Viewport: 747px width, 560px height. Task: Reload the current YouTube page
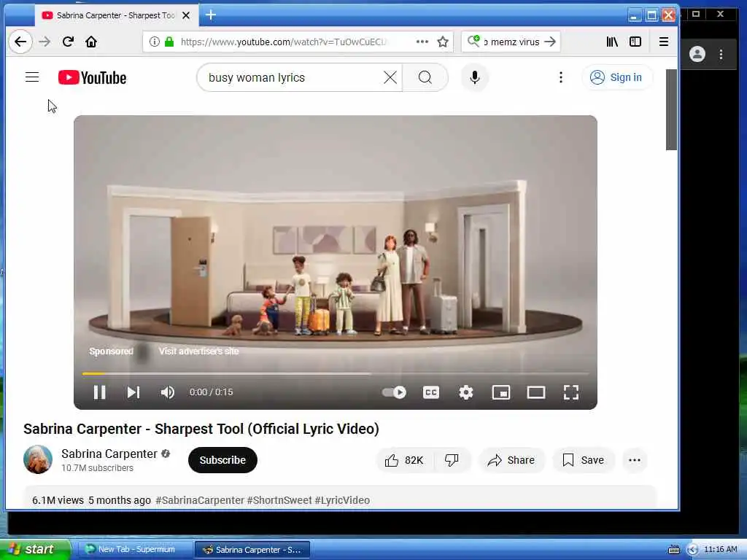click(x=68, y=42)
